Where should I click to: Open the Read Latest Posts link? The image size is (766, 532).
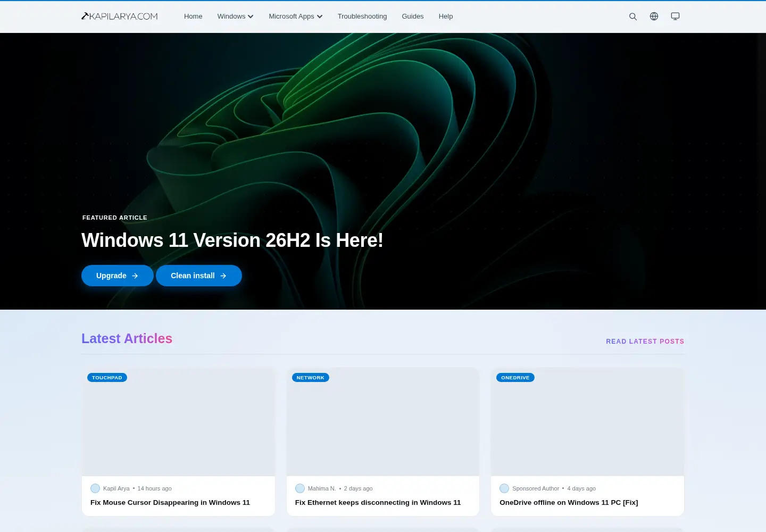[645, 342]
